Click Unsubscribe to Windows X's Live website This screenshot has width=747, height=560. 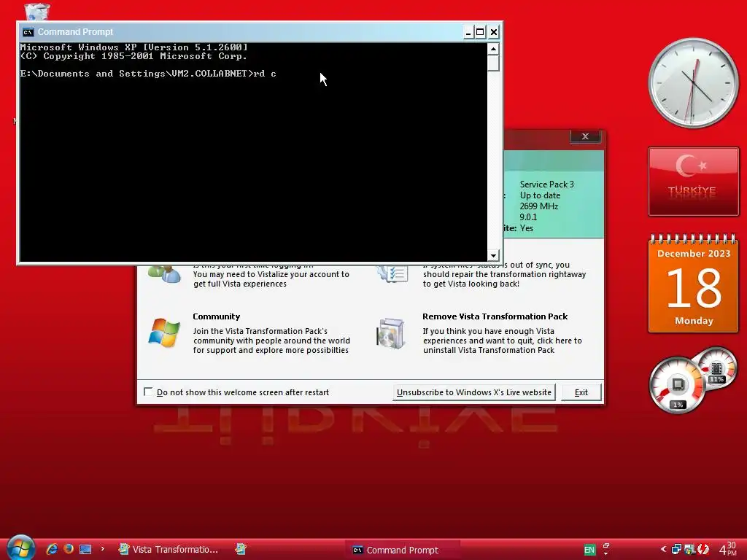pos(474,392)
